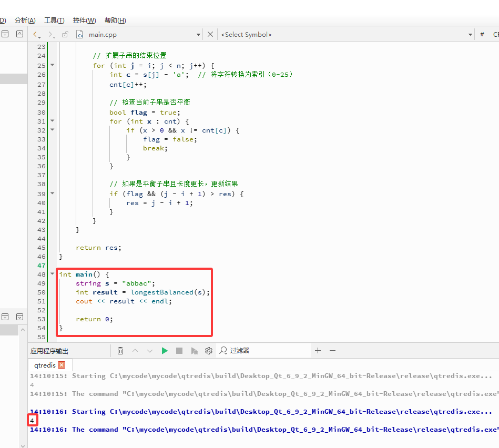Toggle the file lock icon
Screen dimensions: 499x448
coord(65,34)
